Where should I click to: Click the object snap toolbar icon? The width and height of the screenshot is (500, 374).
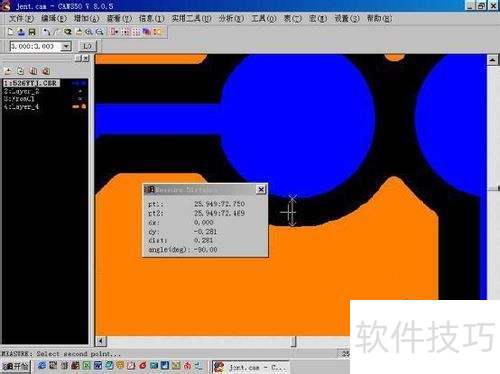pyautogui.click(x=114, y=32)
